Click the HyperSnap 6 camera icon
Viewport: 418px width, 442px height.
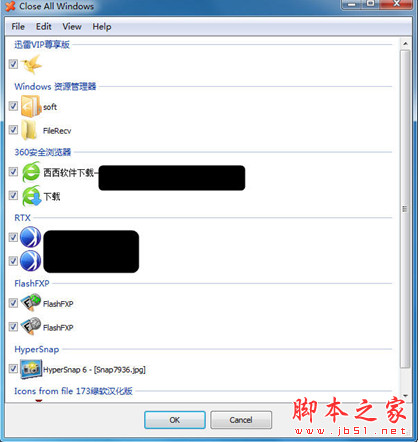(x=31, y=369)
